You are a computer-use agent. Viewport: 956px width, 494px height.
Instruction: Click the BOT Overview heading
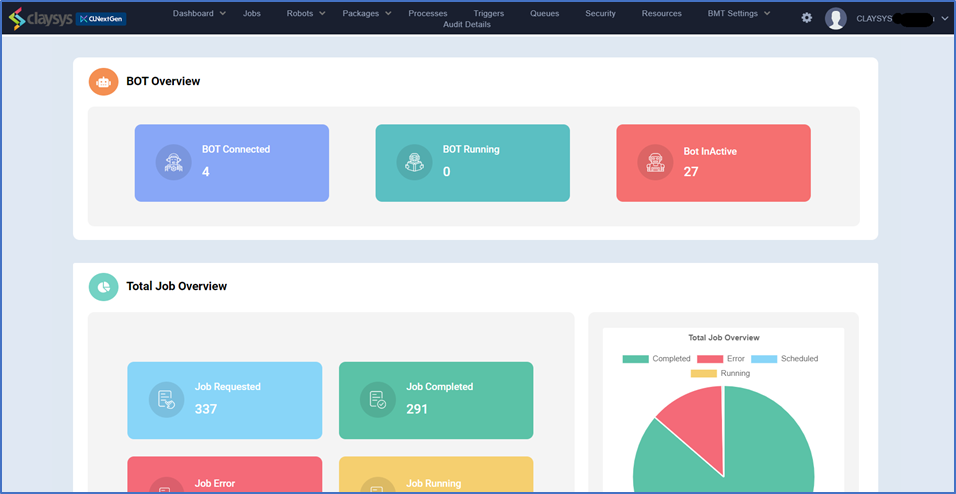[x=163, y=81]
